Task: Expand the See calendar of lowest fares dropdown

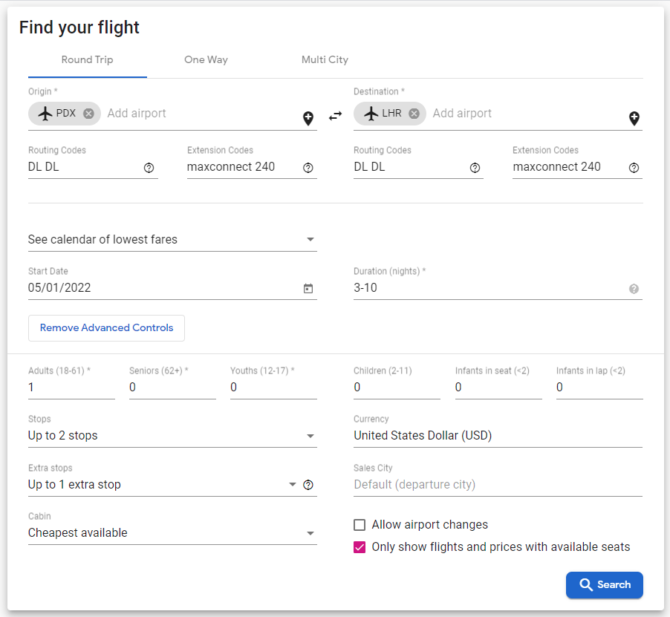Action: [172, 239]
